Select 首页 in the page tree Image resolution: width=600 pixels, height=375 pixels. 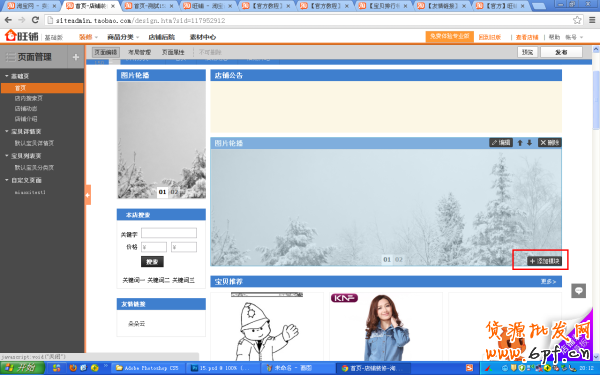(42, 88)
